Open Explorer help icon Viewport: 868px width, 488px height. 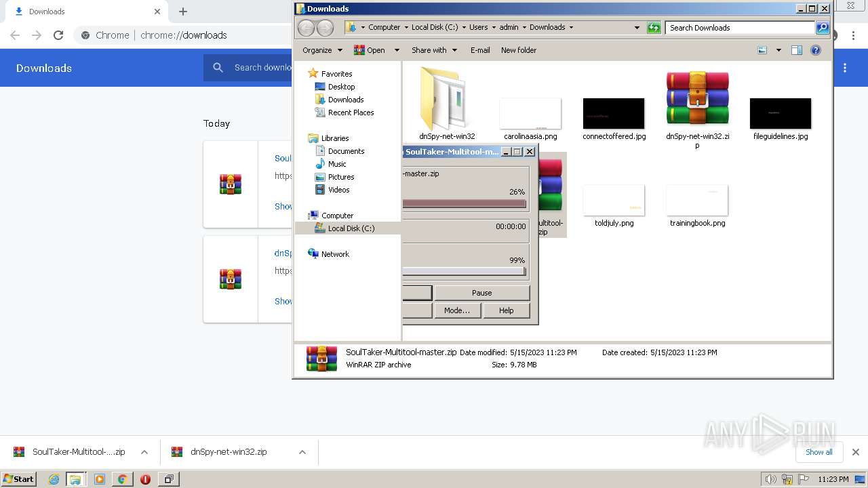(x=816, y=50)
